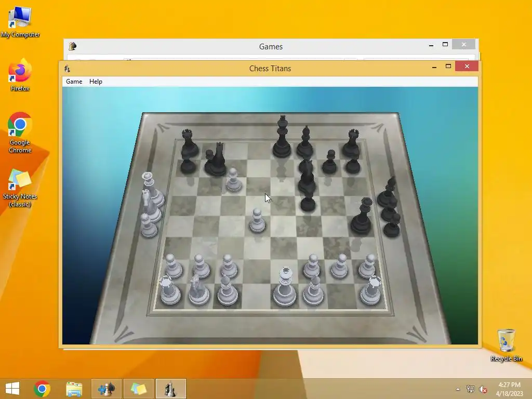Click the empty d1 square beside white king
The height and width of the screenshot is (399, 532).
coord(257,296)
